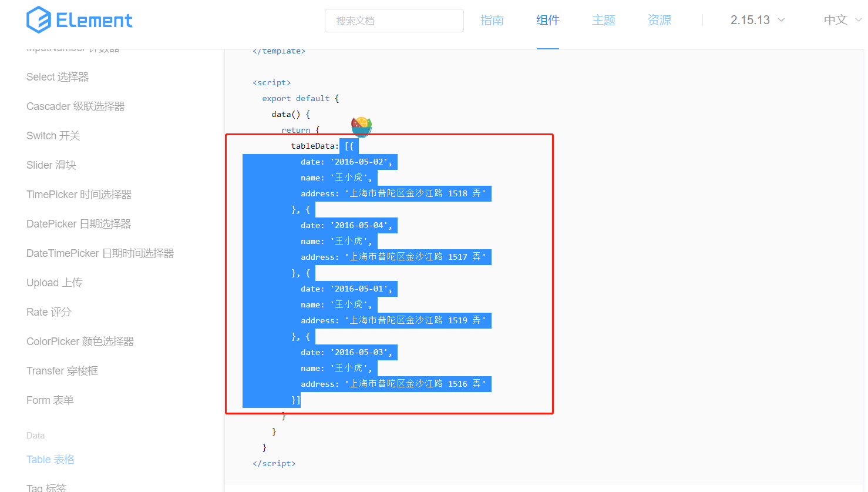Click the 搜索文档 search field

tap(394, 20)
